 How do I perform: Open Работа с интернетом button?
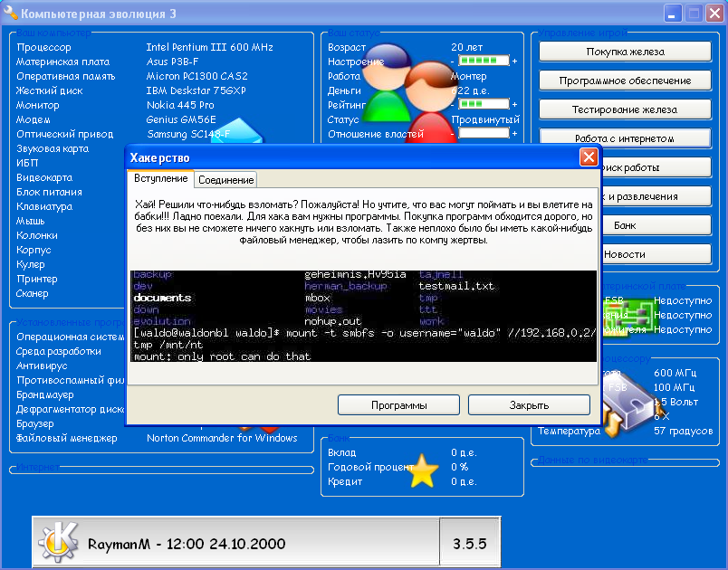point(625,138)
